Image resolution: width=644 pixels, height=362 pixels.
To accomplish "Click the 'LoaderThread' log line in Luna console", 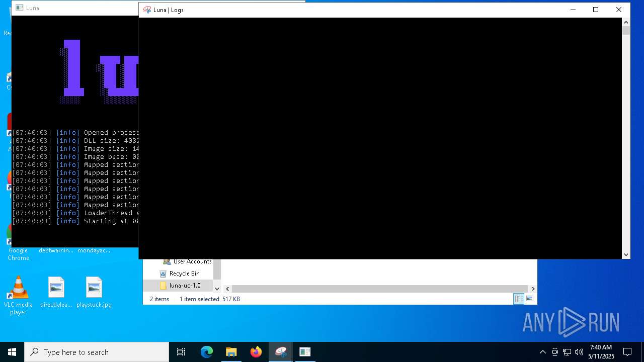I will tap(75, 213).
